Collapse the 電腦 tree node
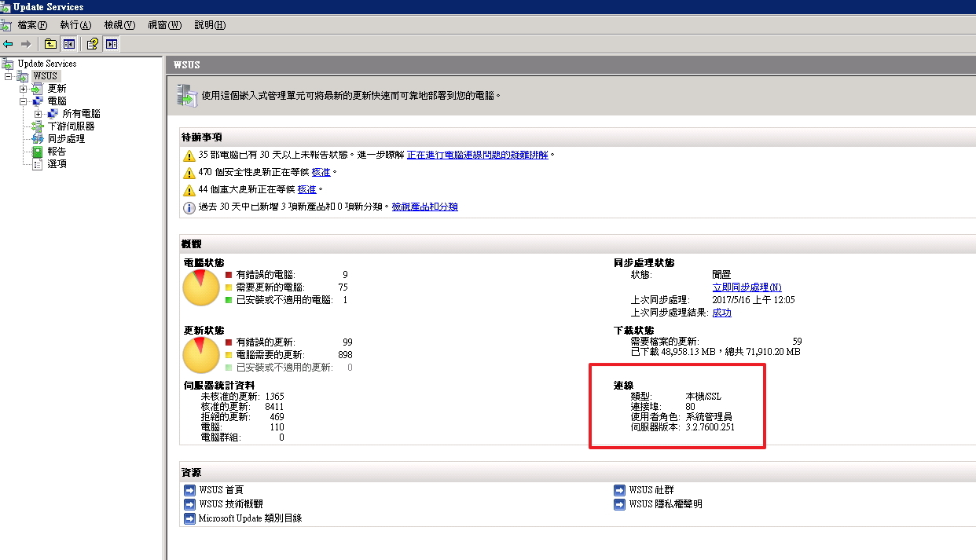The height and width of the screenshot is (560, 976). click(x=23, y=101)
